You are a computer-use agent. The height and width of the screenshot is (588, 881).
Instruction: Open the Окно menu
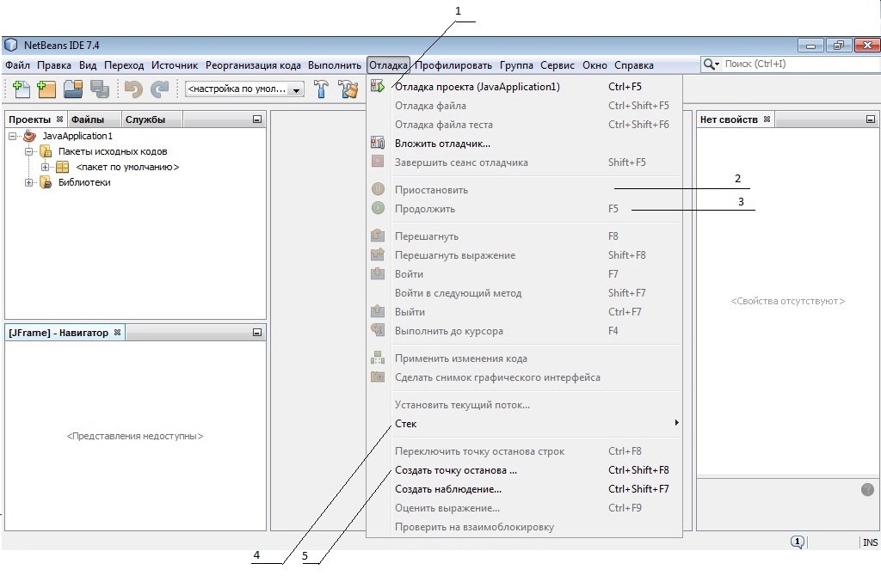(595, 65)
